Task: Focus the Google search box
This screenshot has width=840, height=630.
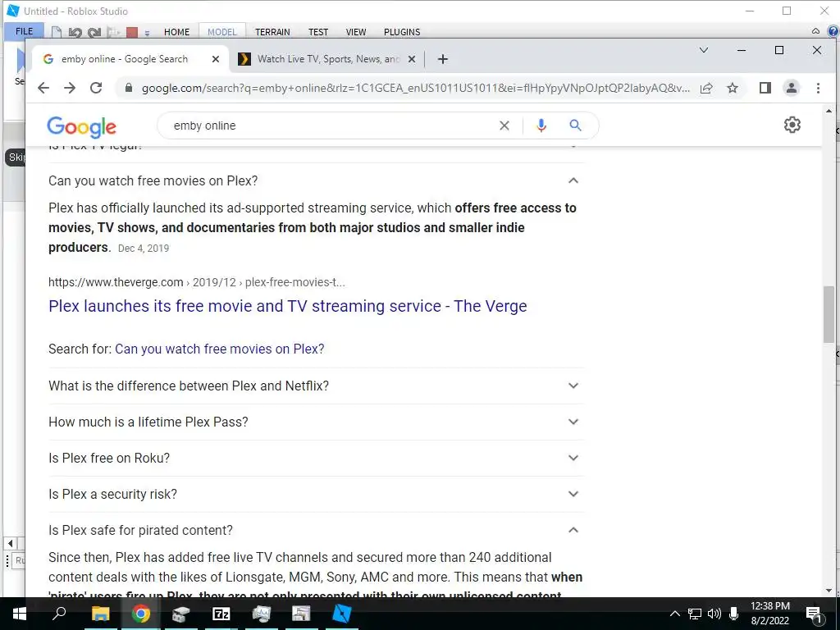Action: point(332,126)
